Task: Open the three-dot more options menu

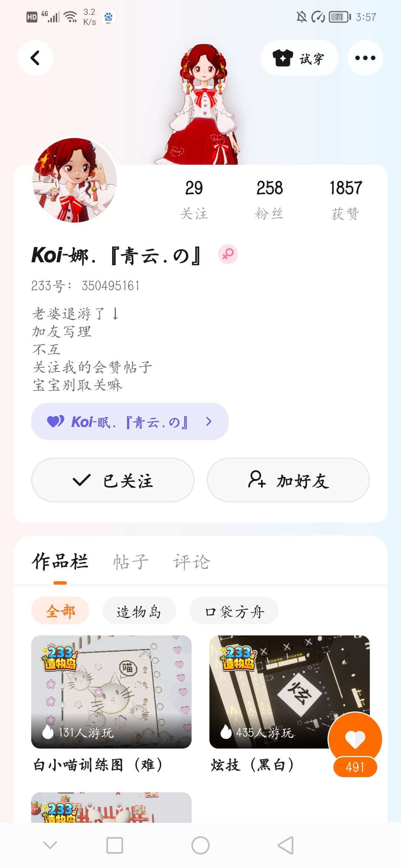Action: [x=365, y=58]
